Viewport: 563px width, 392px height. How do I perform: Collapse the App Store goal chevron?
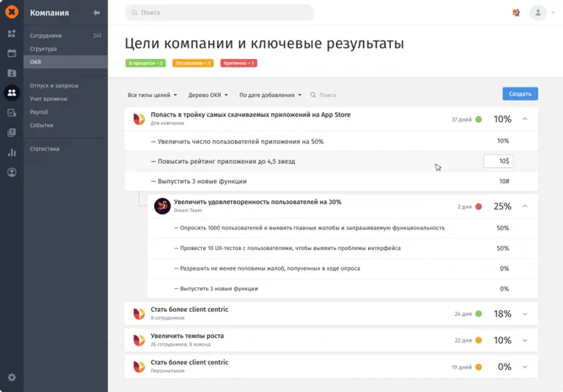pos(525,119)
